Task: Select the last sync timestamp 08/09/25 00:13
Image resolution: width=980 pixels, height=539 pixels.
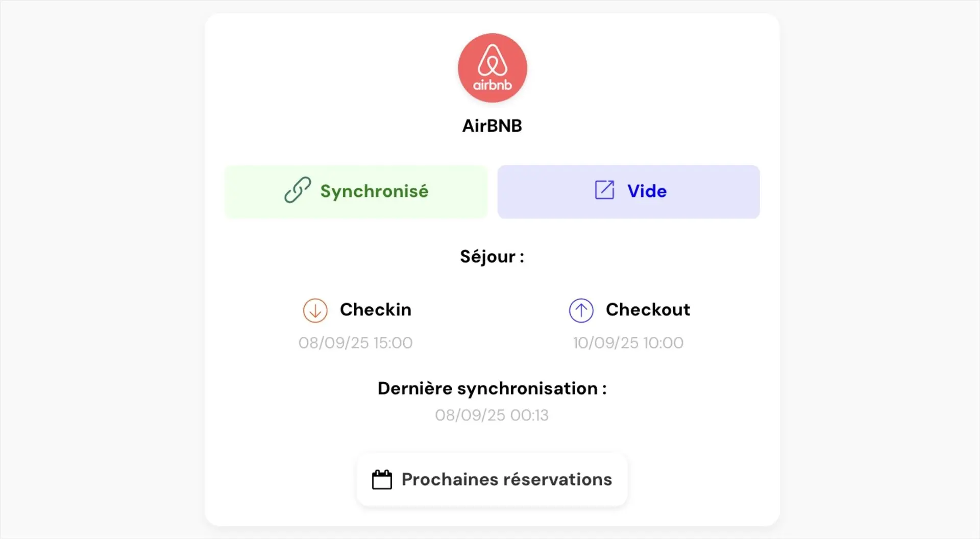Action: 492,415
